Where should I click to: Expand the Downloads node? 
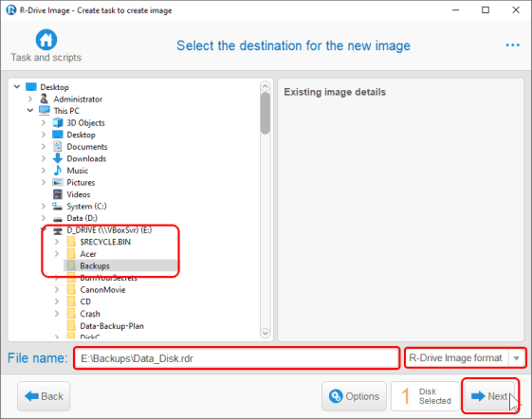[x=44, y=158]
